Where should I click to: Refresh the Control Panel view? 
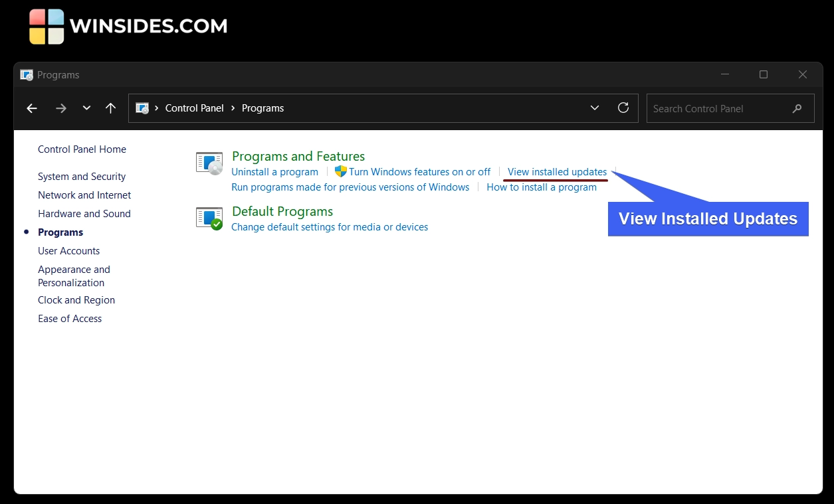click(x=623, y=108)
